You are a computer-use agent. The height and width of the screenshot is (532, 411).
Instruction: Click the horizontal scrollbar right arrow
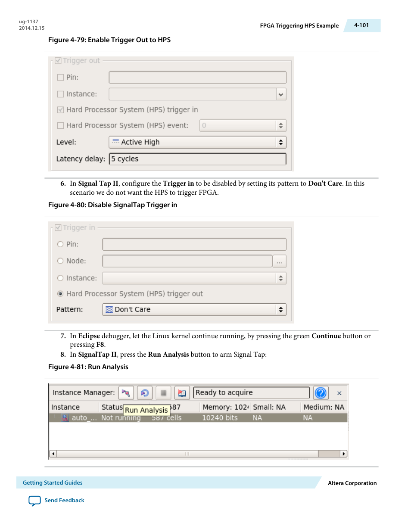pos(344,454)
